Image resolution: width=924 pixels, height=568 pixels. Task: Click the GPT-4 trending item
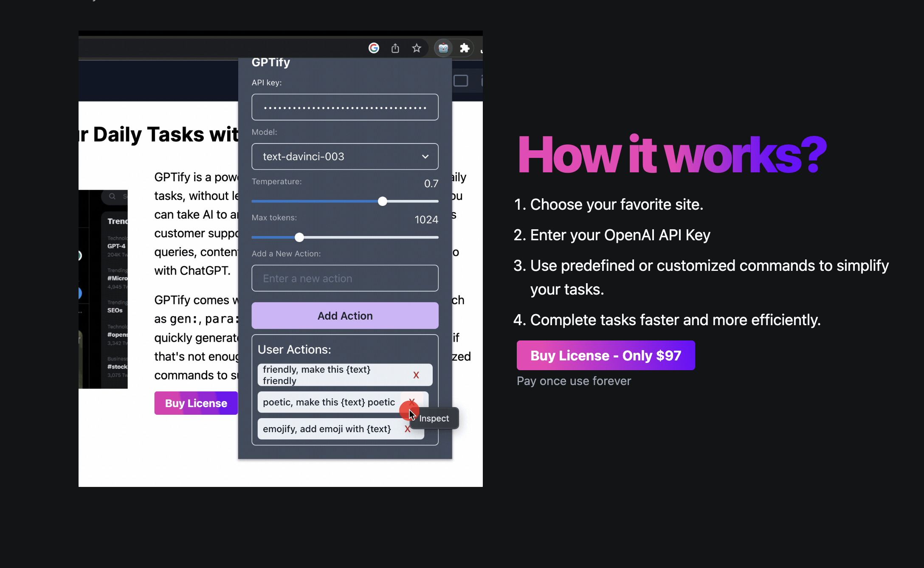[116, 246]
